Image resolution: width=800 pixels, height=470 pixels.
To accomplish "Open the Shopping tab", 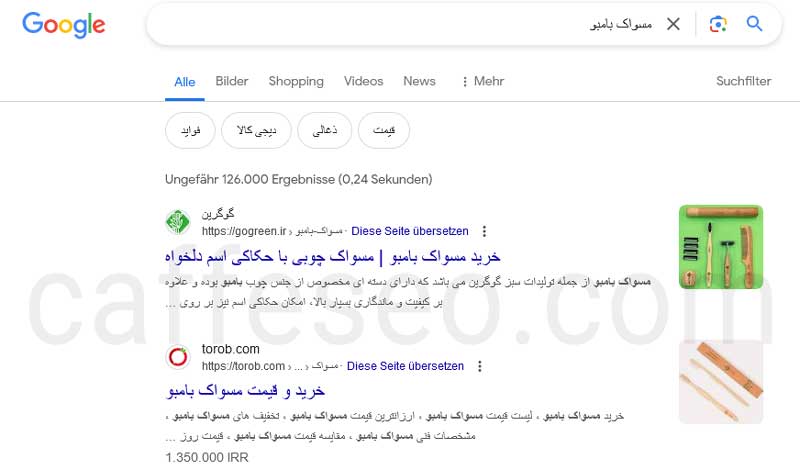I will pyautogui.click(x=296, y=81).
